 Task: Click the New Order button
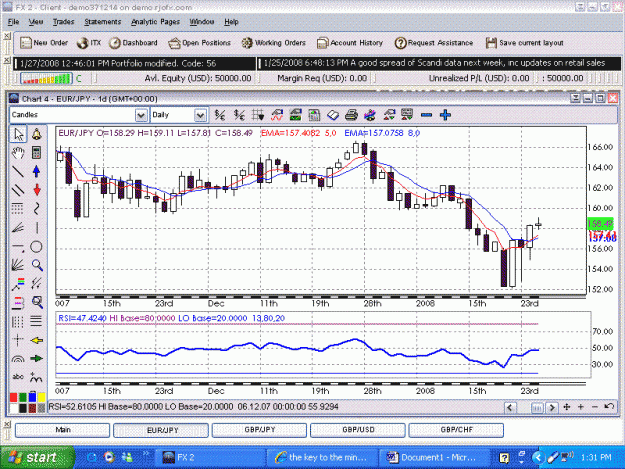coord(44,43)
